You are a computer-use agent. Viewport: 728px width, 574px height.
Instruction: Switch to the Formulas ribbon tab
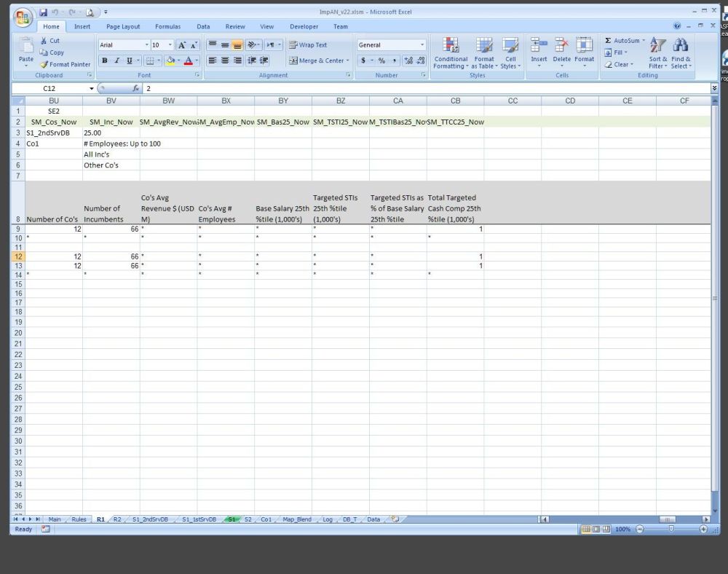pyautogui.click(x=167, y=26)
